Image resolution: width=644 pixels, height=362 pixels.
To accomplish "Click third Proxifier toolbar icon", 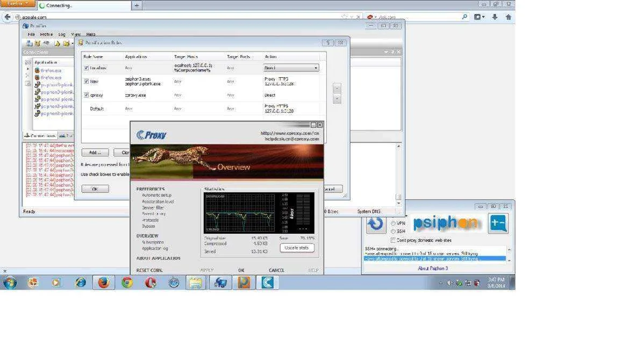I will pyautogui.click(x=46, y=43).
